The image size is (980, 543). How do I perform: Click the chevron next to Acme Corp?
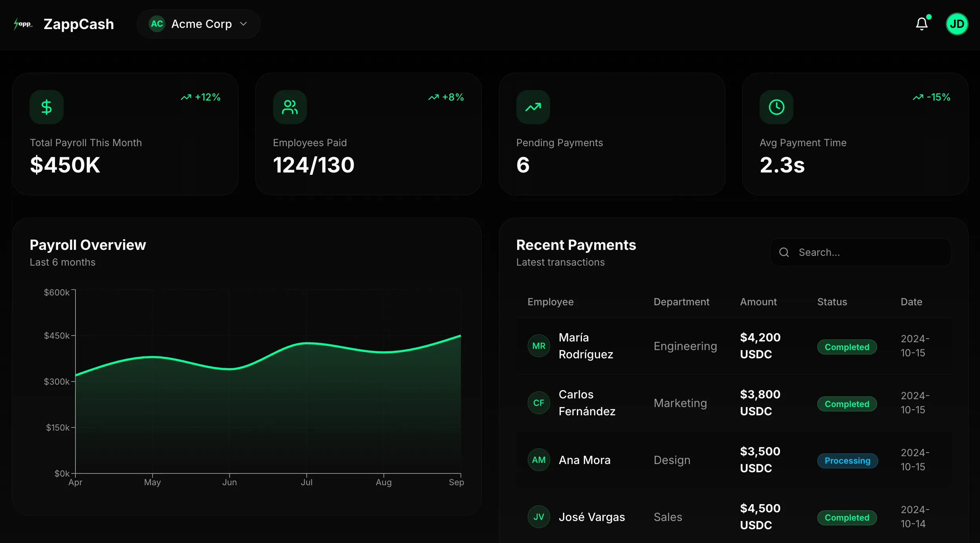[244, 24]
